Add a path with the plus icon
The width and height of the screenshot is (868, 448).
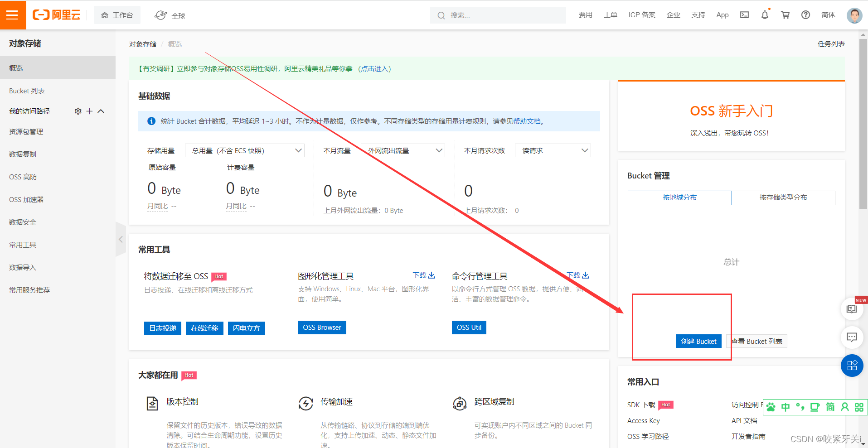89,111
